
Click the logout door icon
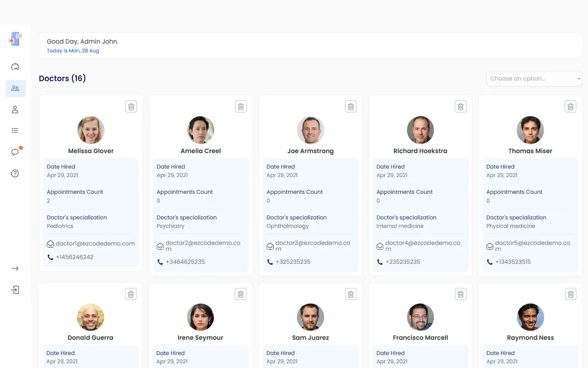tap(15, 290)
